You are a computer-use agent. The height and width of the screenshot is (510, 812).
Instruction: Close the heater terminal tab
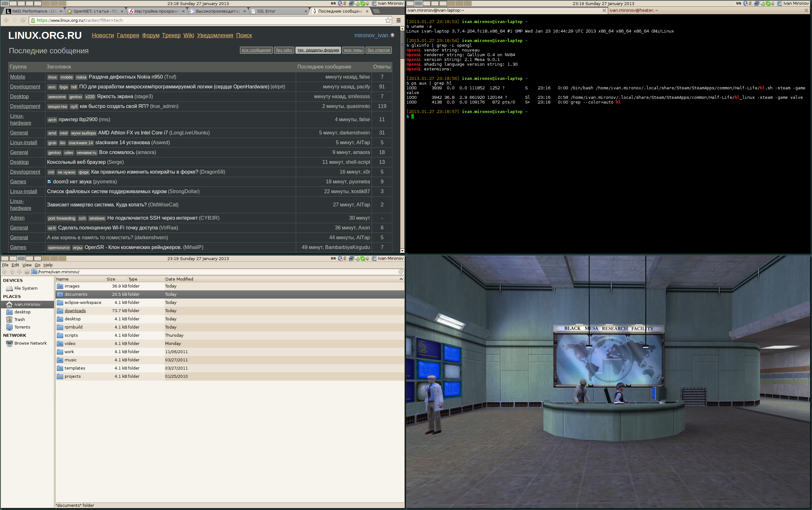coord(806,10)
